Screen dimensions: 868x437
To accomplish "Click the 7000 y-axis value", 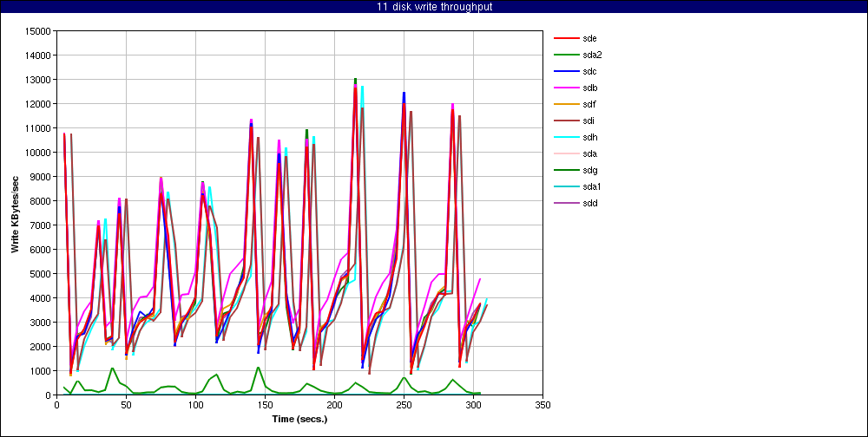I will point(41,225).
